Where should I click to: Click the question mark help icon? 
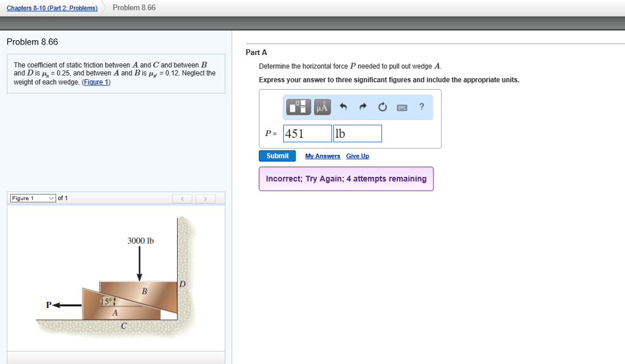point(421,107)
